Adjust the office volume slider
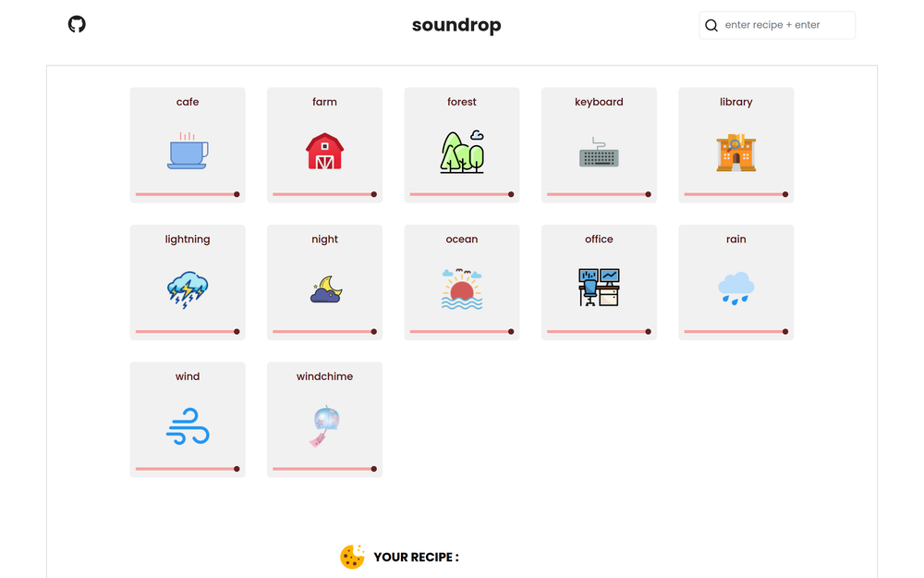Screen dimensions: 924x578 point(599,331)
